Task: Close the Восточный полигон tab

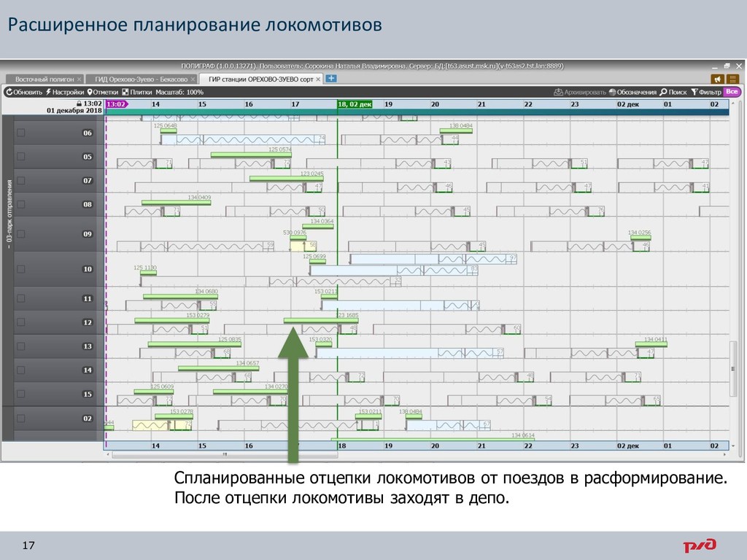Action: click(79, 79)
